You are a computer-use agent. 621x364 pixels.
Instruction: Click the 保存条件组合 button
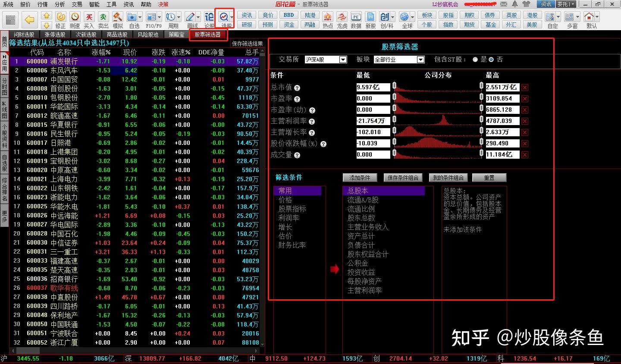403,178
